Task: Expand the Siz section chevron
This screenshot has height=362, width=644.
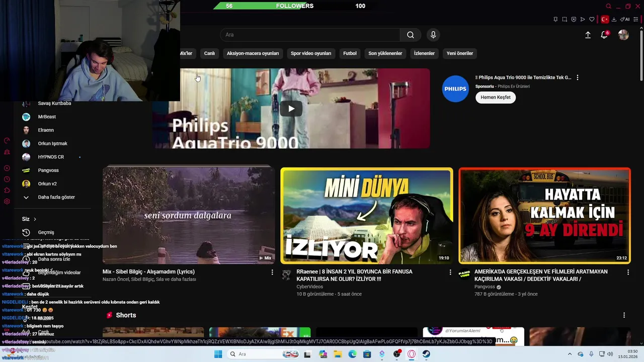Action: click(35, 219)
